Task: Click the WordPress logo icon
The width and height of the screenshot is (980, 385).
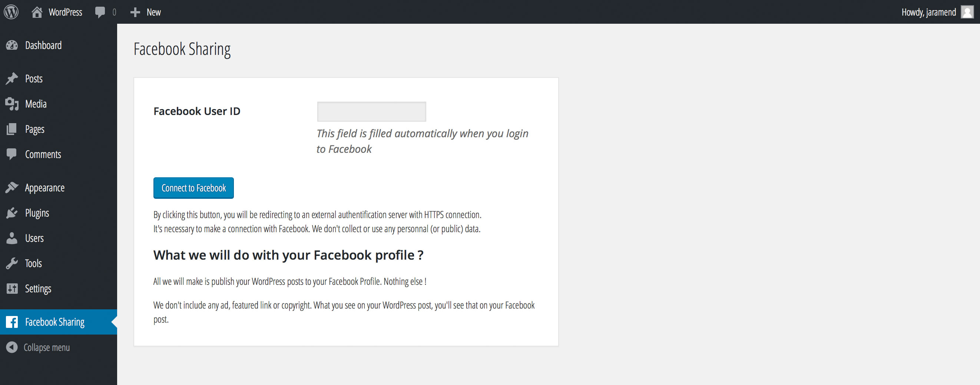Action: 11,12
